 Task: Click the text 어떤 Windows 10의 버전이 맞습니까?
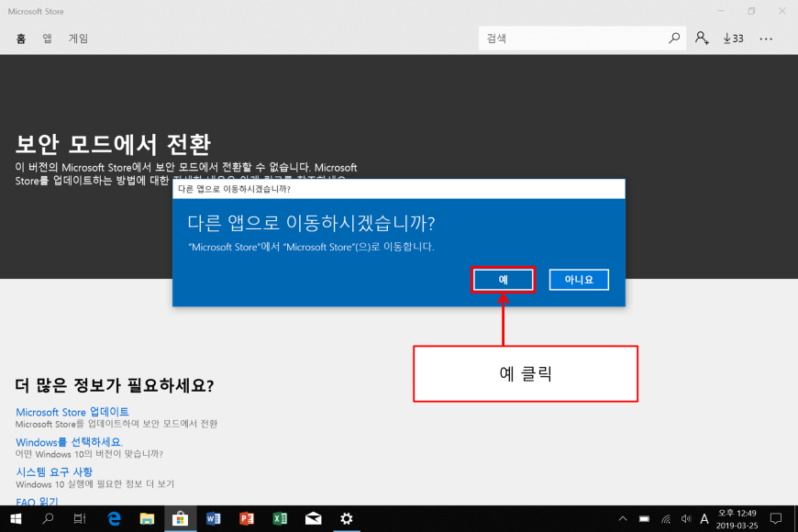[89, 454]
